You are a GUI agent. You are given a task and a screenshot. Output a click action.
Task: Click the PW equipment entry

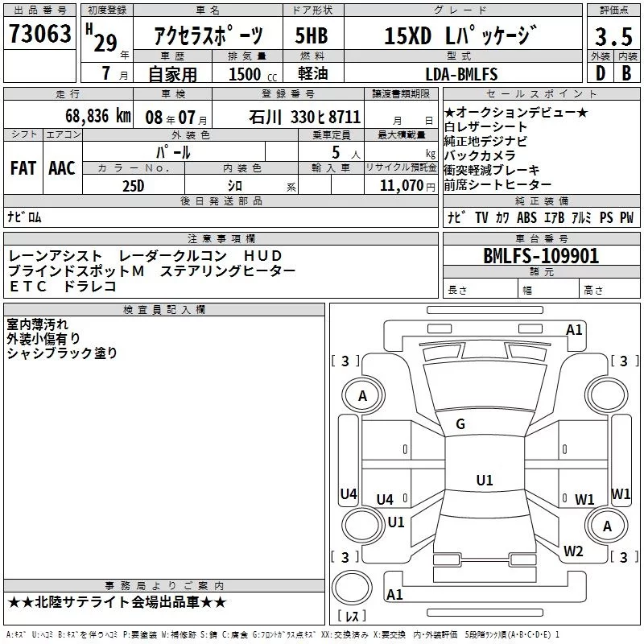pos(627,217)
